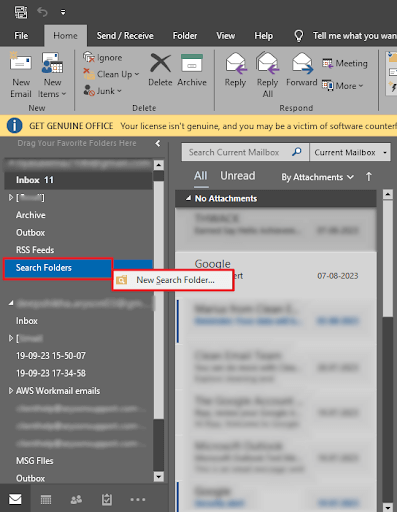Viewport: 397px width, 512px height.
Task: Click the Drag Your Favorite Folders Here area
Action: (x=77, y=143)
